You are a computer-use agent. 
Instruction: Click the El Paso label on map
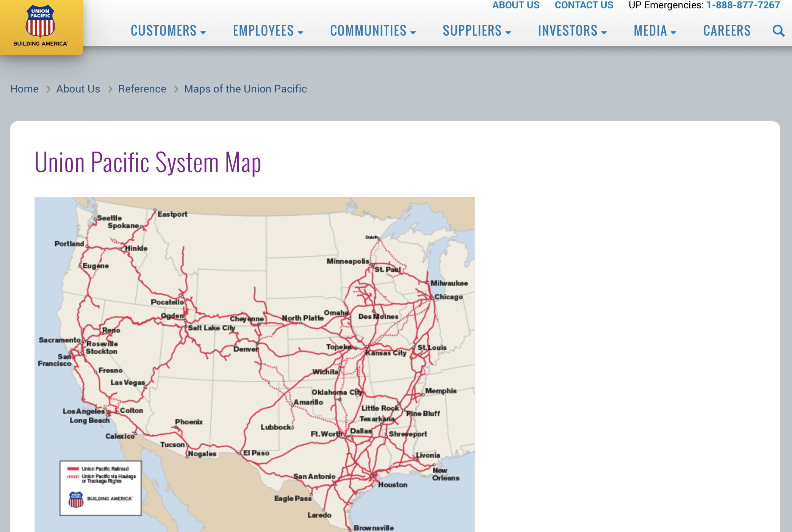[256, 453]
